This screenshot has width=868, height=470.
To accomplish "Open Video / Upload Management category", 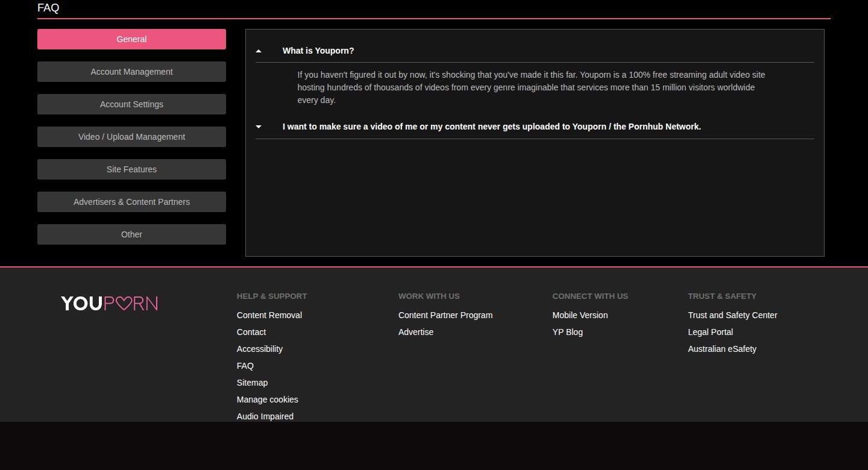I will pos(131,137).
